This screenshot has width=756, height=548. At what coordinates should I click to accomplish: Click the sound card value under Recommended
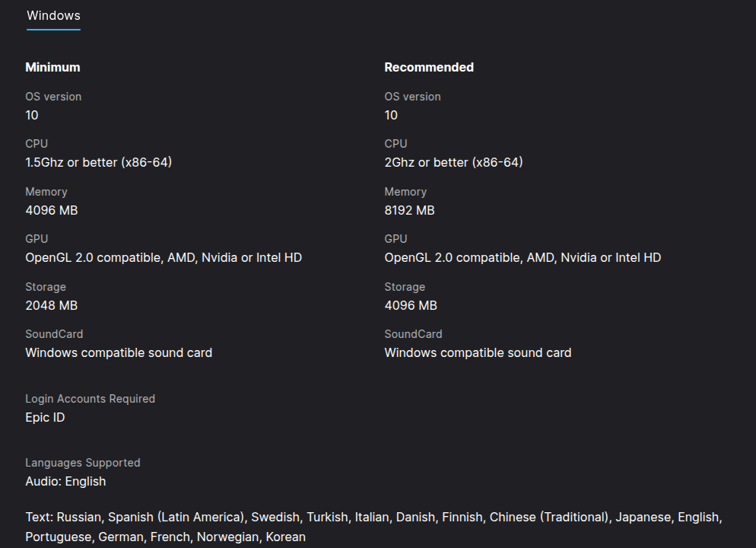[478, 352]
